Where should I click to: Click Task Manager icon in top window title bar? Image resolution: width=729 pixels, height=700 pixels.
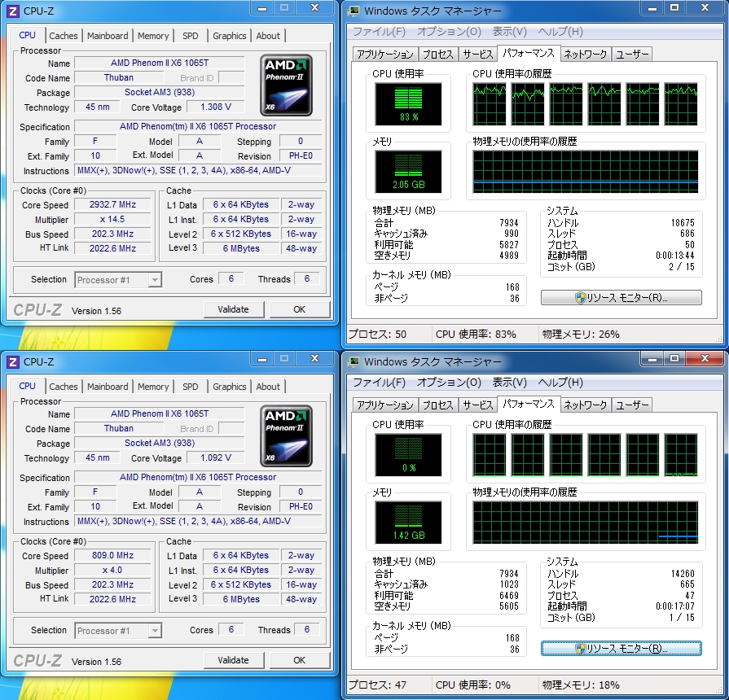click(354, 11)
